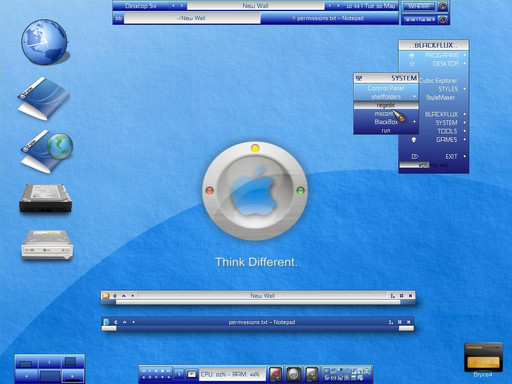Image resolution: width=512 pixels, height=384 pixels.
Task: Select regedit in SYSTEM menu
Action: pyautogui.click(x=386, y=105)
